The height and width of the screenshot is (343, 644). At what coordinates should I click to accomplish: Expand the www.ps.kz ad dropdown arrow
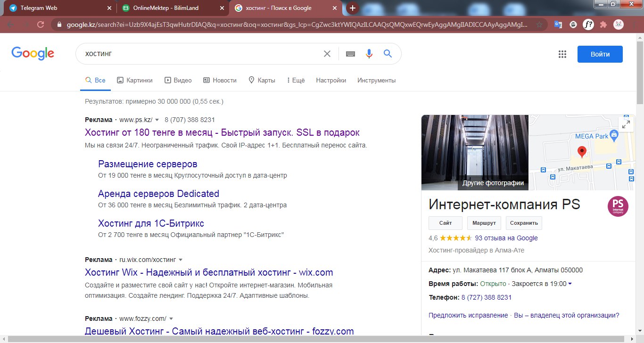(157, 120)
